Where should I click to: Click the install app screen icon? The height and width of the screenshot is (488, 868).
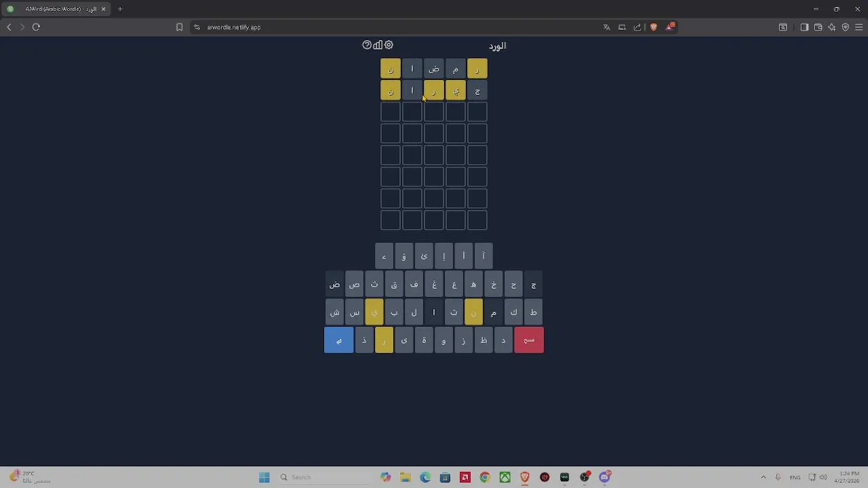point(622,27)
